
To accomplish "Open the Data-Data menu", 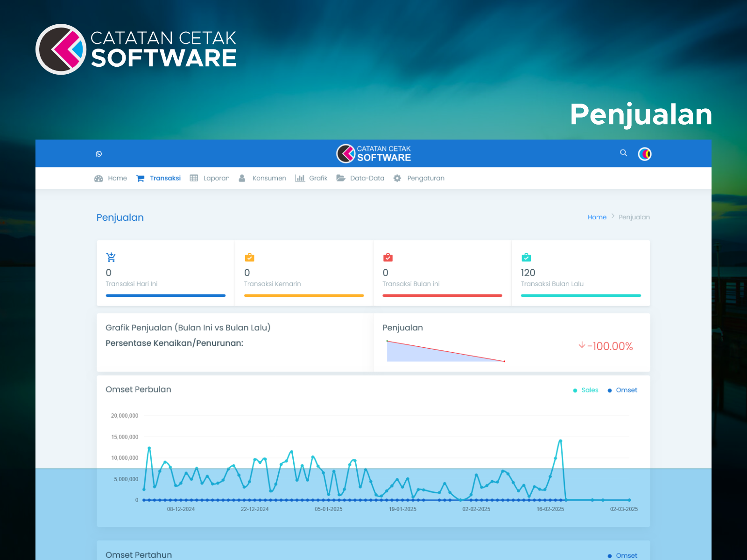I will (367, 178).
